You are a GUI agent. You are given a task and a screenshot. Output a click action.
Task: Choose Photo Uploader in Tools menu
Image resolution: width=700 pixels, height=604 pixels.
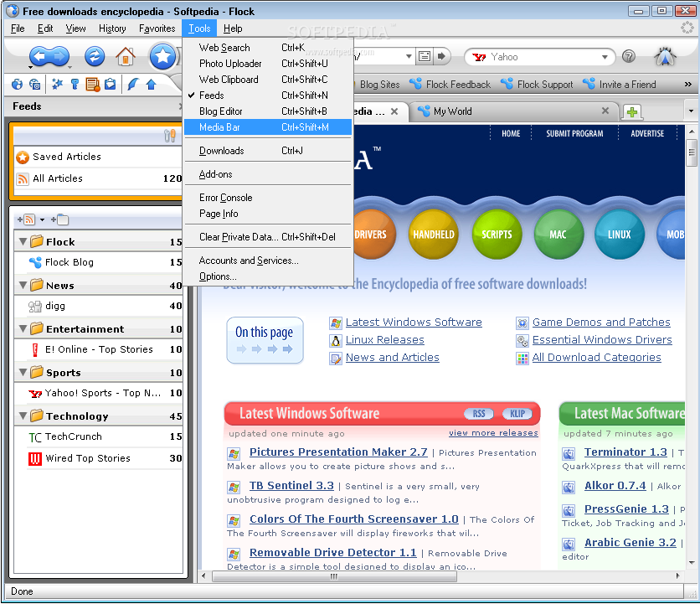tap(268, 64)
